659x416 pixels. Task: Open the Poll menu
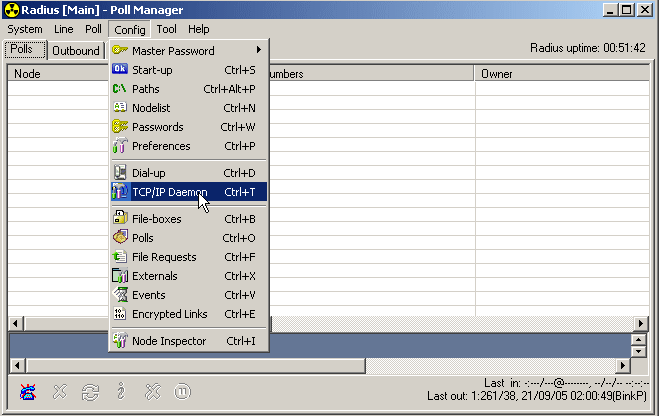click(x=93, y=29)
